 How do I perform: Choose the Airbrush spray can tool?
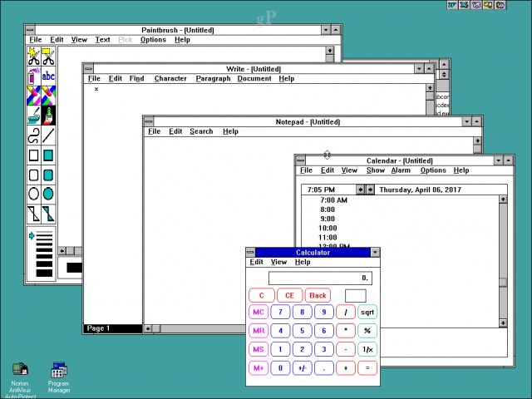(34, 76)
